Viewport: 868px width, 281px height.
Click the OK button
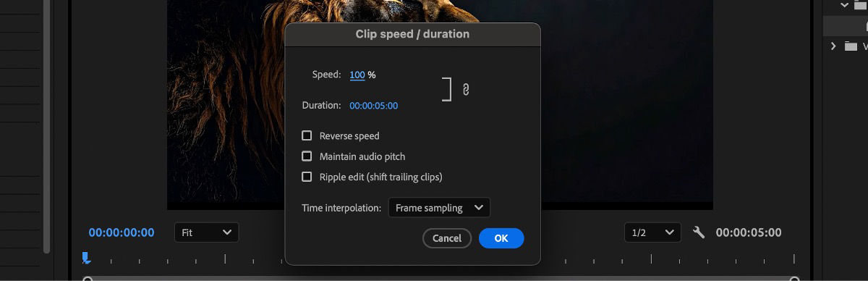501,238
